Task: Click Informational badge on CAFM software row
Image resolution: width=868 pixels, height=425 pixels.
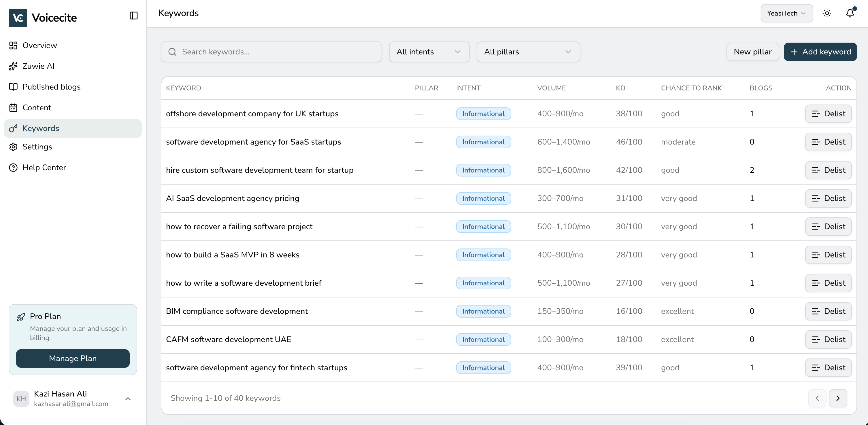Action: click(x=483, y=339)
